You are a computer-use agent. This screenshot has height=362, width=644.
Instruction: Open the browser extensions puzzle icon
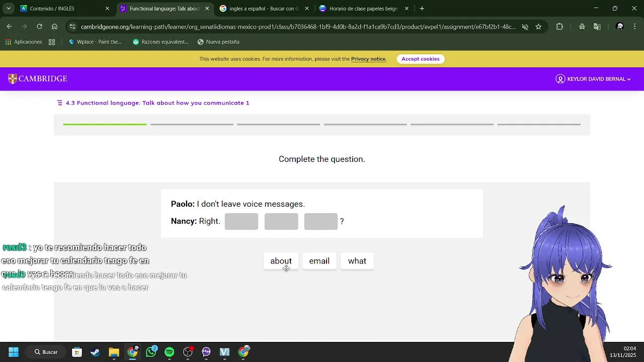pos(559,27)
